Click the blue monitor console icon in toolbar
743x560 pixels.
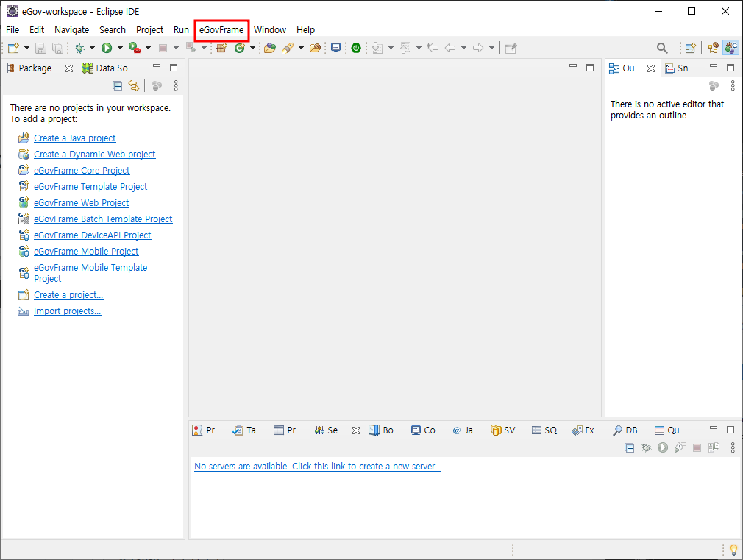tap(335, 48)
